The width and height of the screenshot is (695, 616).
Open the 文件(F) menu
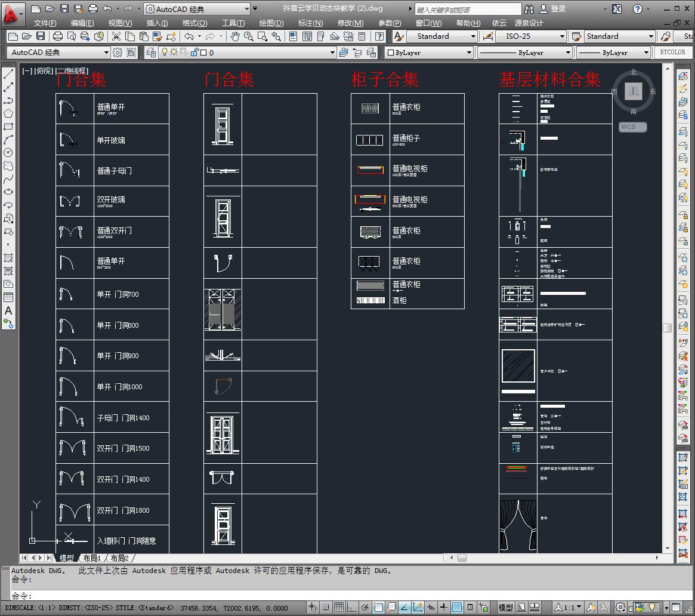pyautogui.click(x=45, y=23)
